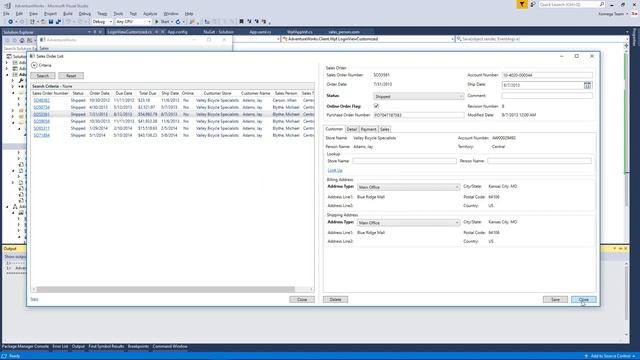Click the next bookmark icon in toolbar
640x360 pixels.
point(256,22)
